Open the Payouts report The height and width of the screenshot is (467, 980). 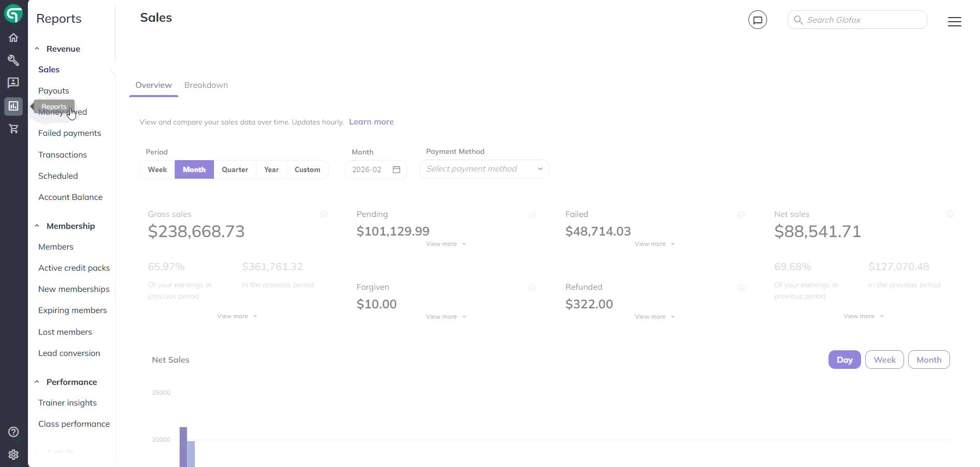coord(54,91)
